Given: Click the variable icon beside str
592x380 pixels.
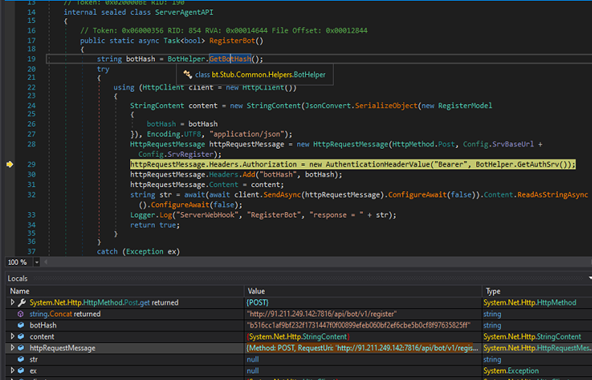Looking at the screenshot, I should point(21,359).
